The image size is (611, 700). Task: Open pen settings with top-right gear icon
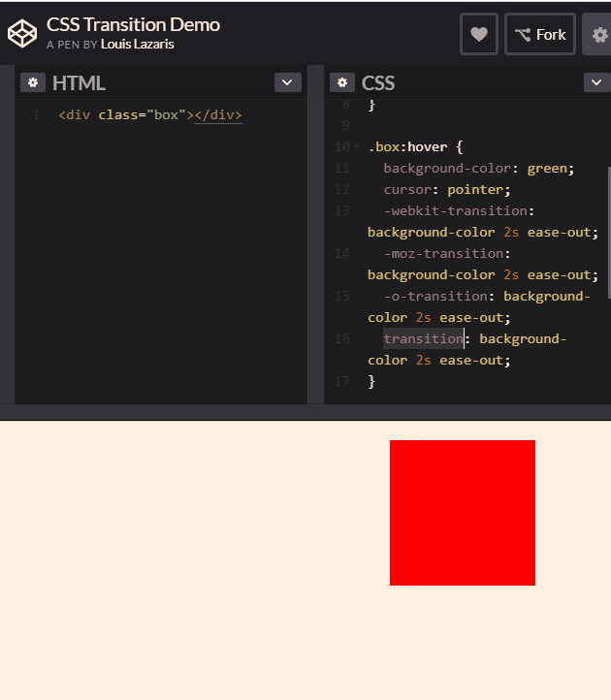tap(598, 34)
